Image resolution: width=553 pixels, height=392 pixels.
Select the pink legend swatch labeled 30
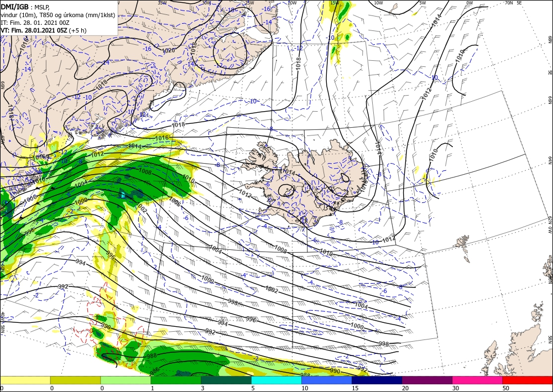(x=478, y=380)
